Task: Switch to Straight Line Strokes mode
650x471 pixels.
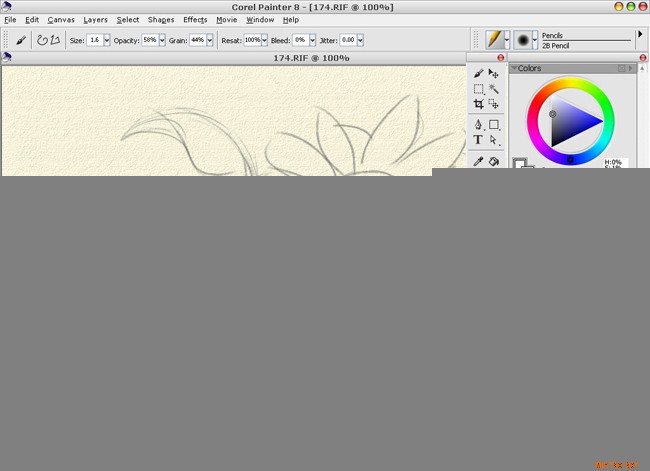Action: tap(56, 40)
